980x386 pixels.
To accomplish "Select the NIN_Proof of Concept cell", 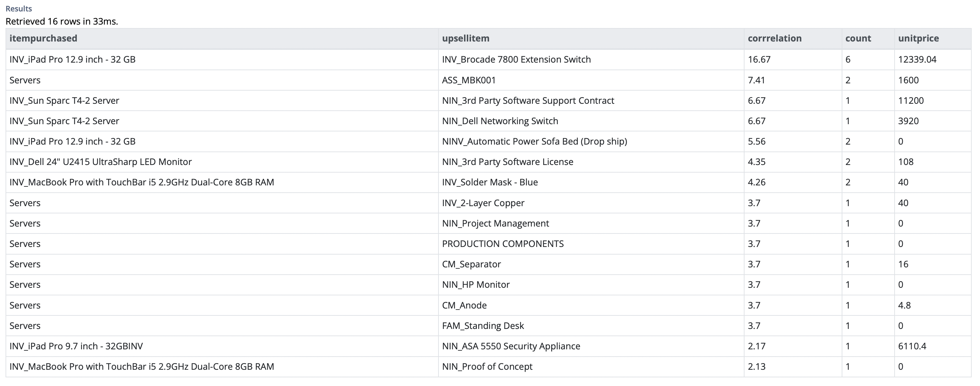I will point(591,367).
